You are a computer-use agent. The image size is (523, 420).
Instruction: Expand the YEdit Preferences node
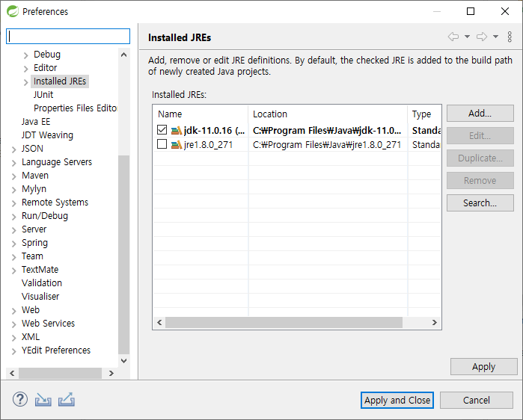14,351
